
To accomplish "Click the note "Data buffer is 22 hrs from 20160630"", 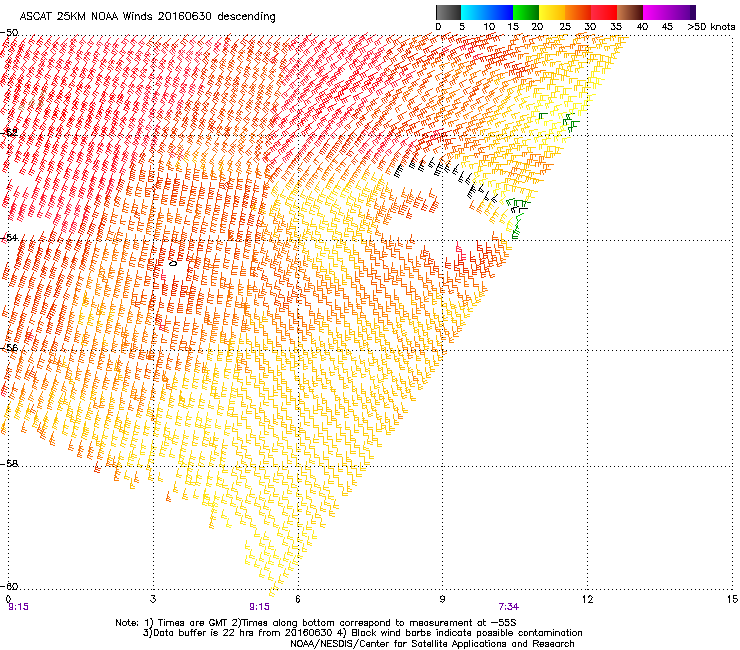I will 240,633.
